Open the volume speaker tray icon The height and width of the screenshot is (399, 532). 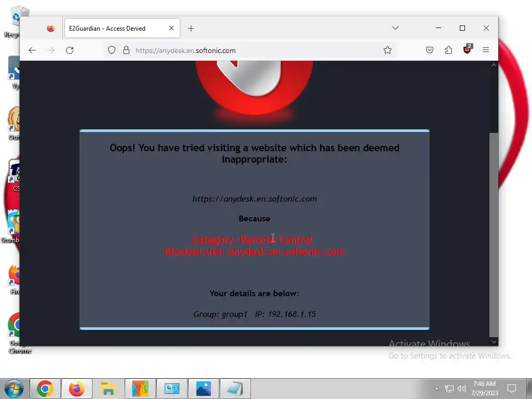462,389
